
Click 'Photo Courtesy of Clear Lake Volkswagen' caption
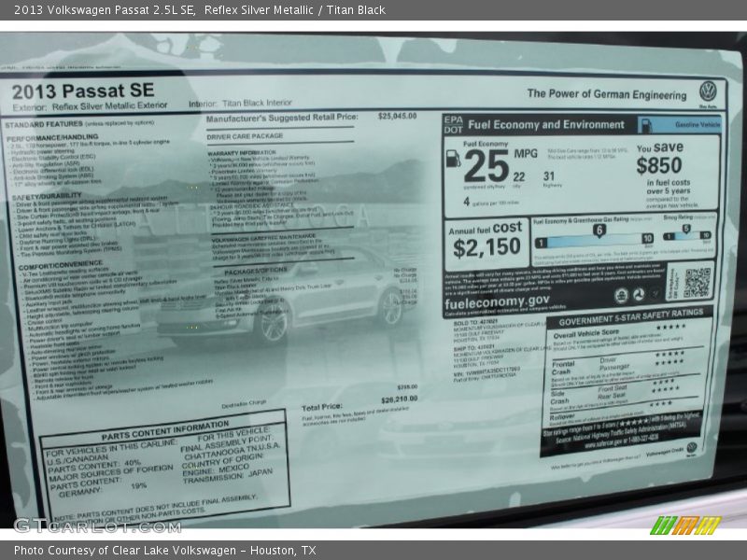[125, 551]
